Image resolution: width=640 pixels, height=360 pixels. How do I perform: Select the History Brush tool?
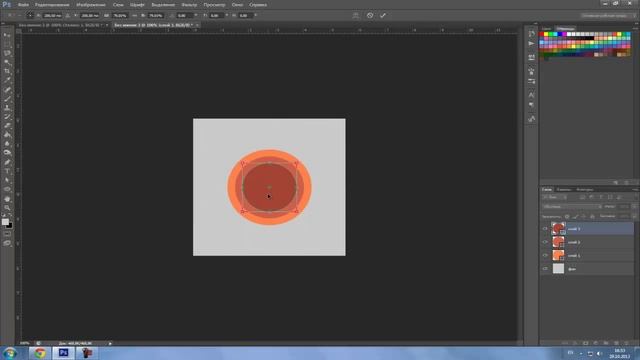[7, 117]
